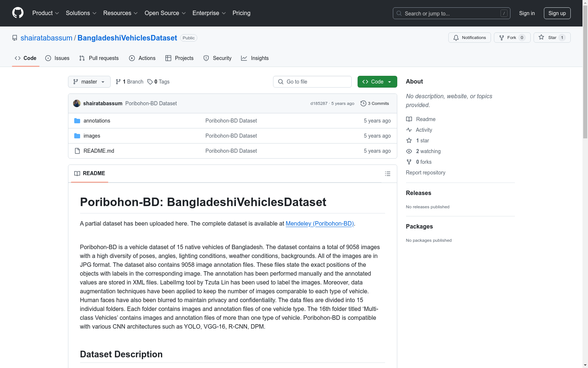Click the fork icon beside 0 forks
This screenshot has width=588, height=368.
pos(409,162)
